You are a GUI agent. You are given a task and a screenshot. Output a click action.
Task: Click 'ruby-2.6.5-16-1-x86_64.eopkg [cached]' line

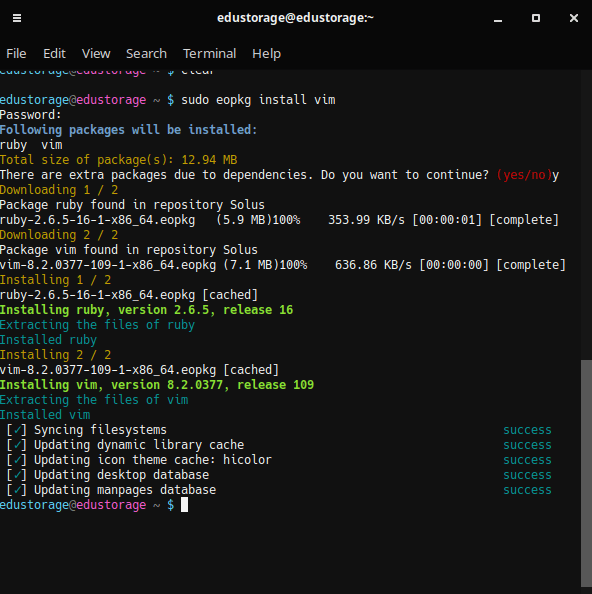[x=129, y=295]
